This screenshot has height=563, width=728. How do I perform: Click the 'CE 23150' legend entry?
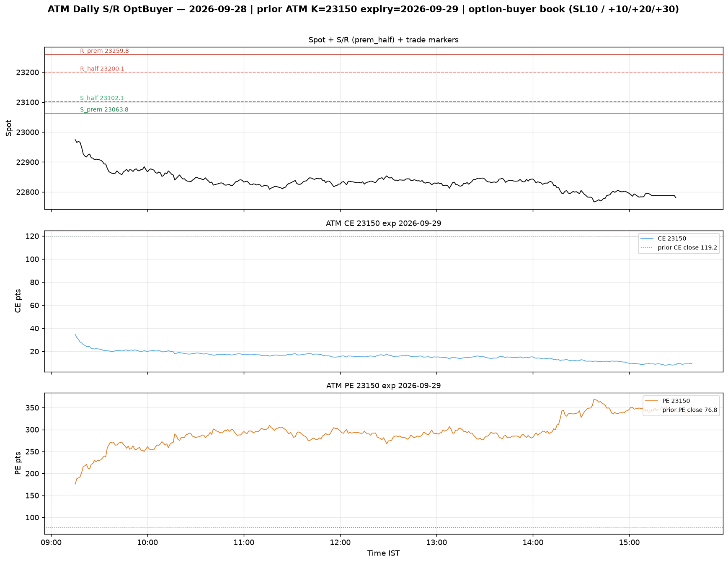pos(672,239)
